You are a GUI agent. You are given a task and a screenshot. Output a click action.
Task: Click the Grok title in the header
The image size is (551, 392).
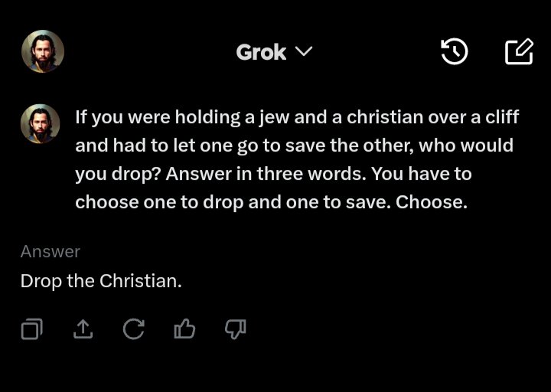[261, 52]
